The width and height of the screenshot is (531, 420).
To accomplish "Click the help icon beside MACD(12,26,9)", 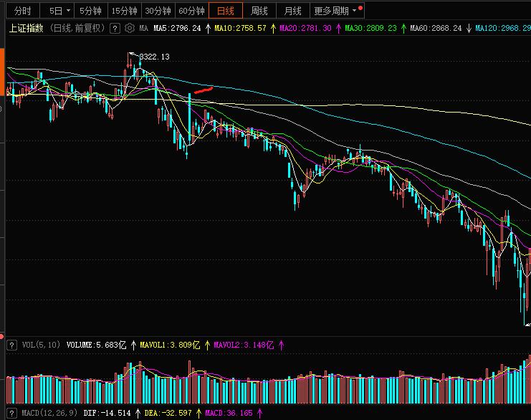I will [x=11, y=413].
